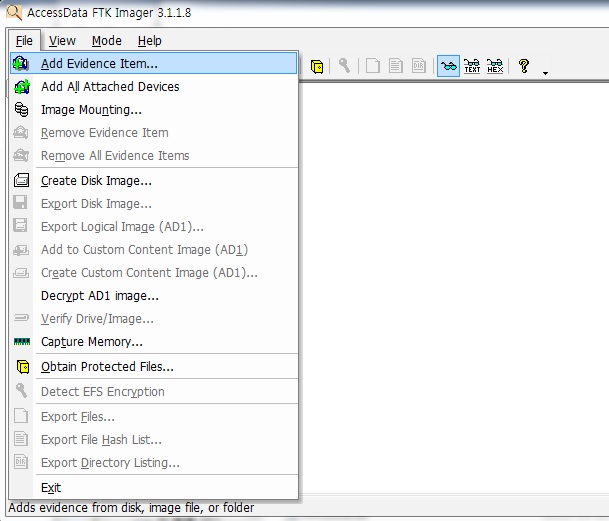Click Export File Hash List toolbar icon
This screenshot has height=521, width=609.
coord(395,66)
